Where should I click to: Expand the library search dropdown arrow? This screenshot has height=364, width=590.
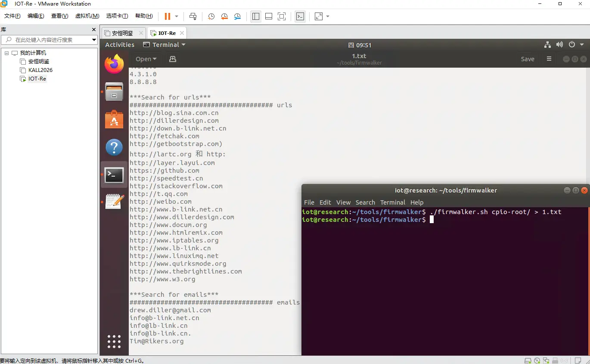(94, 40)
